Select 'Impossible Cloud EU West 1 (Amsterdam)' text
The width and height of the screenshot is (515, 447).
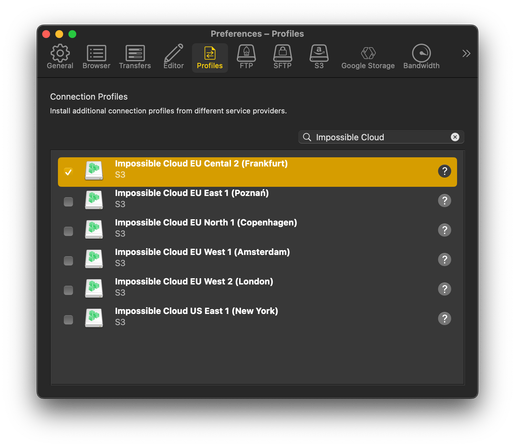[x=202, y=252]
